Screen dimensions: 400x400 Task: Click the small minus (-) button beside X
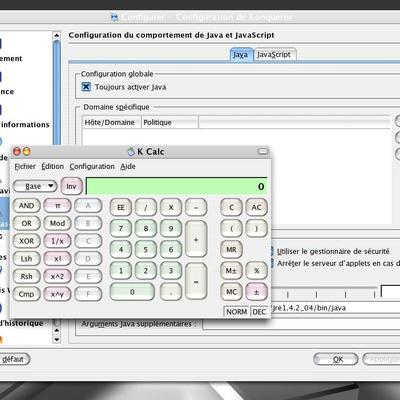point(196,207)
